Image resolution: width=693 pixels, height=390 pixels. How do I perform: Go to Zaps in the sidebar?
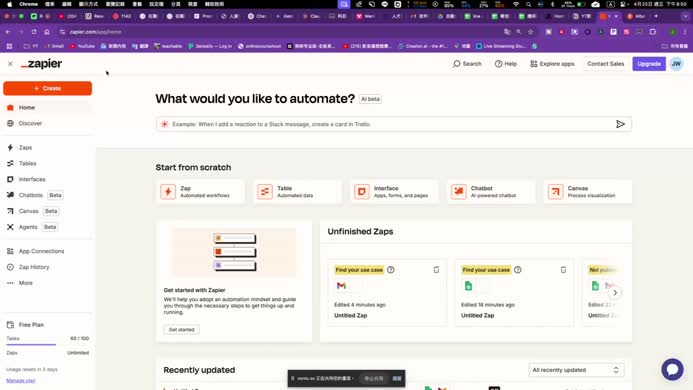(x=48, y=148)
